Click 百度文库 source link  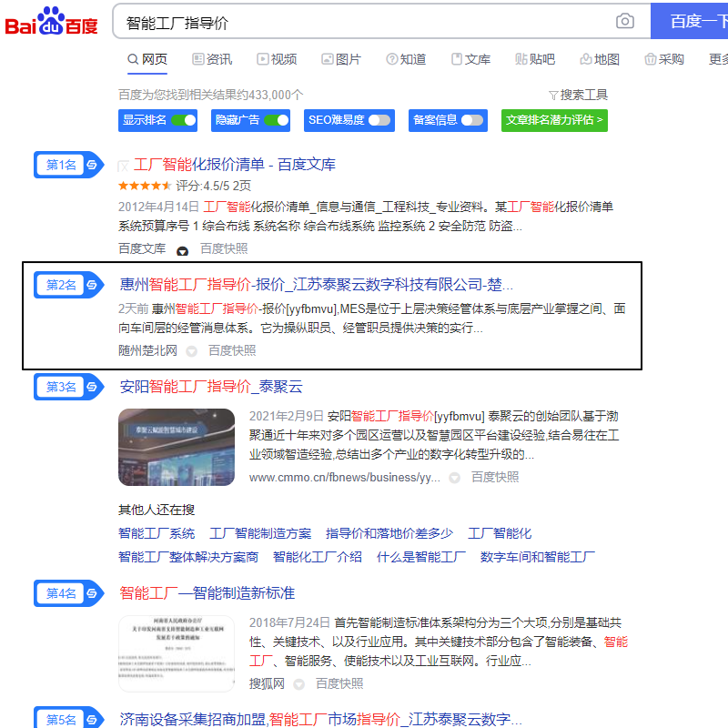click(x=142, y=248)
